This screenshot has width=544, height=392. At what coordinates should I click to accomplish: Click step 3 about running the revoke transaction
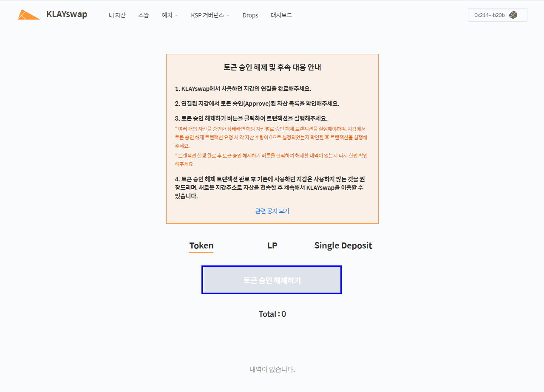(x=251, y=118)
